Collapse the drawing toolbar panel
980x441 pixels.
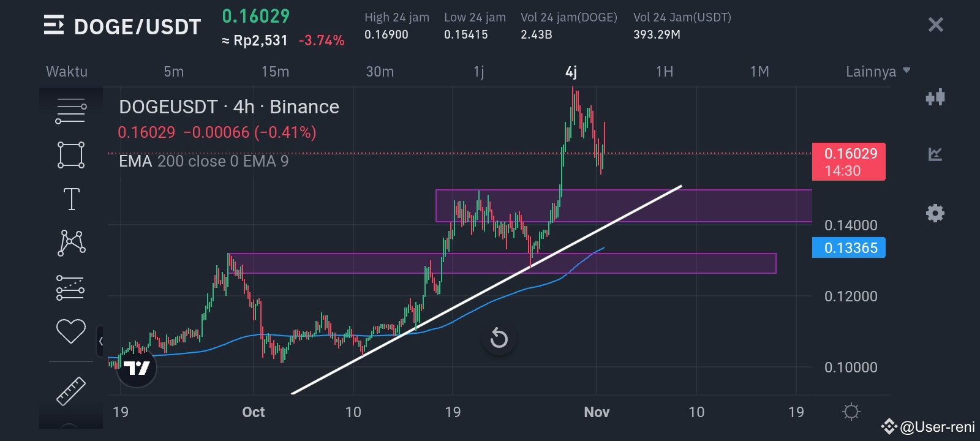coord(100,341)
